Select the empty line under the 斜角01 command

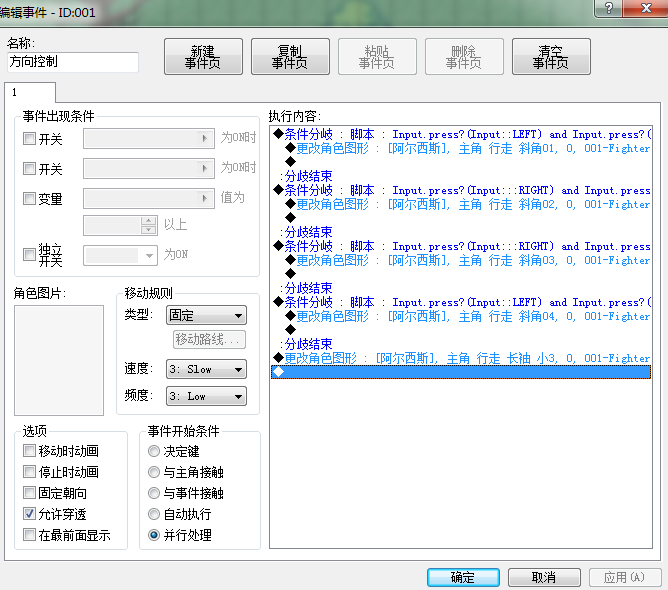point(461,162)
